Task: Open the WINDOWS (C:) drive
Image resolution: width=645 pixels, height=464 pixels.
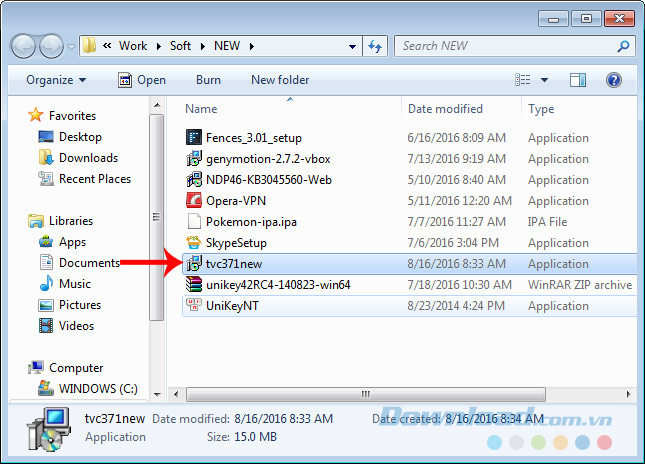Action: pos(98,388)
